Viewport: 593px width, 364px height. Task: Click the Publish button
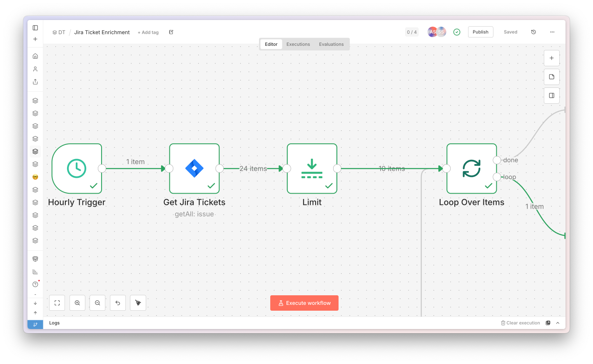coord(481,32)
